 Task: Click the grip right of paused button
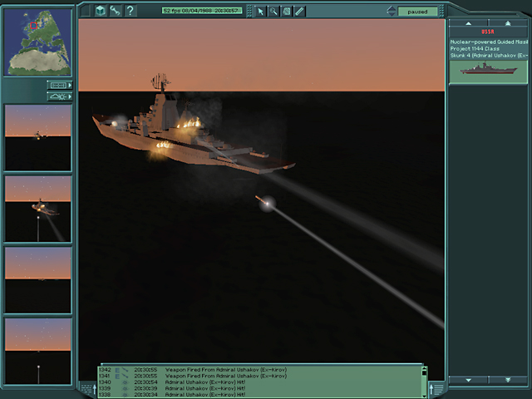[x=441, y=12]
